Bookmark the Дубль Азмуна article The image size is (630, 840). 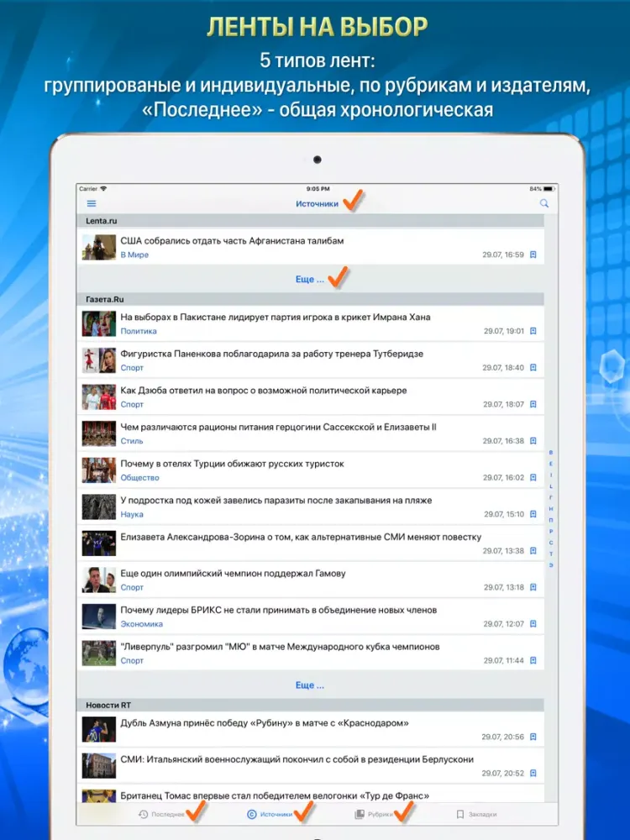pos(533,738)
